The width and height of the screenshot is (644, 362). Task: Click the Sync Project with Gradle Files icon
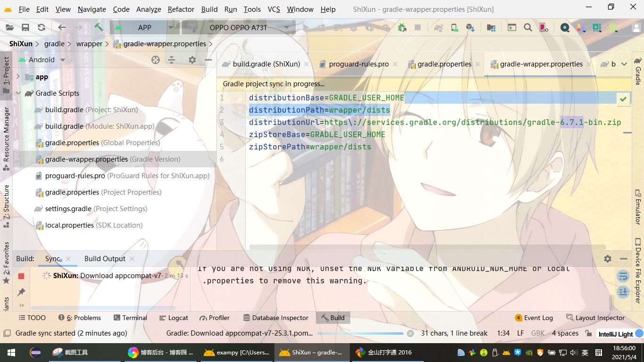click(x=438, y=28)
